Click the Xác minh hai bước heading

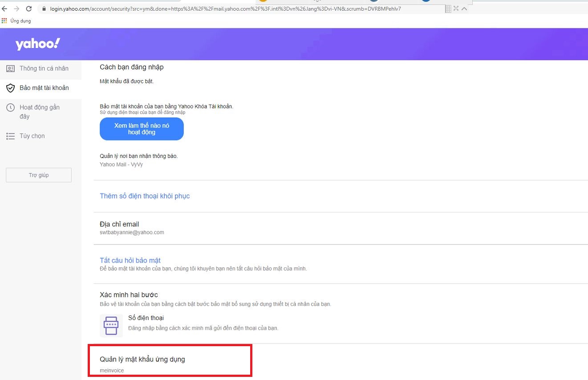click(129, 295)
